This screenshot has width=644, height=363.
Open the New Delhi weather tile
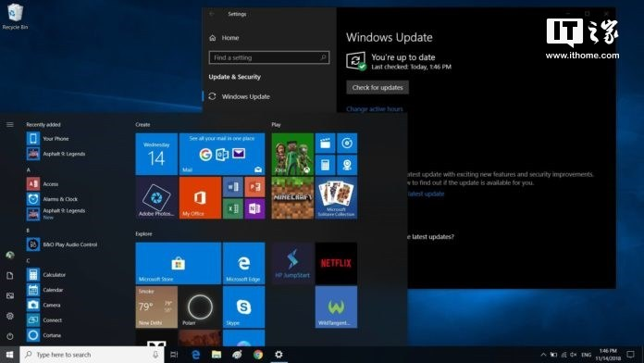pyautogui.click(x=156, y=307)
